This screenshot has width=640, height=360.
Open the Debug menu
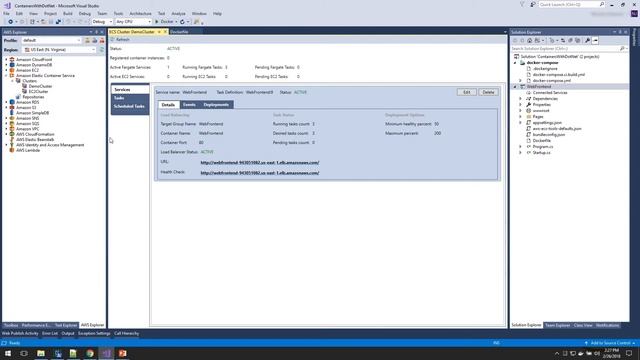tap(84, 13)
